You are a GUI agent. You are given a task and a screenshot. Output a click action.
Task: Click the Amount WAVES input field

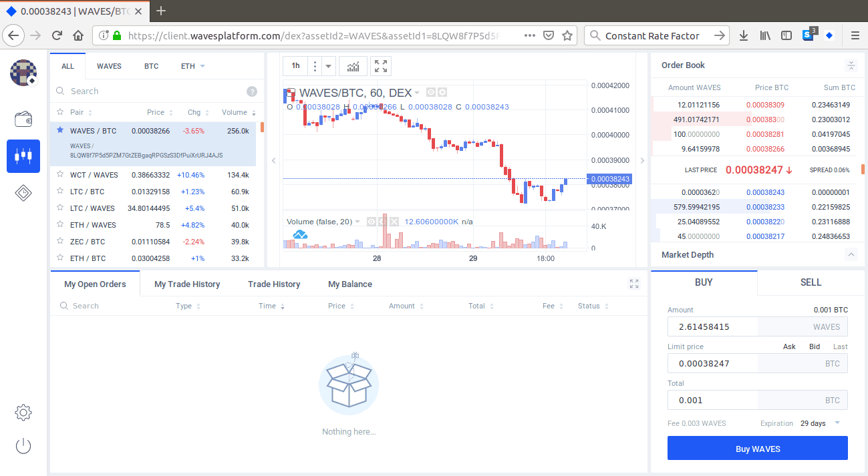pyautogui.click(x=758, y=327)
